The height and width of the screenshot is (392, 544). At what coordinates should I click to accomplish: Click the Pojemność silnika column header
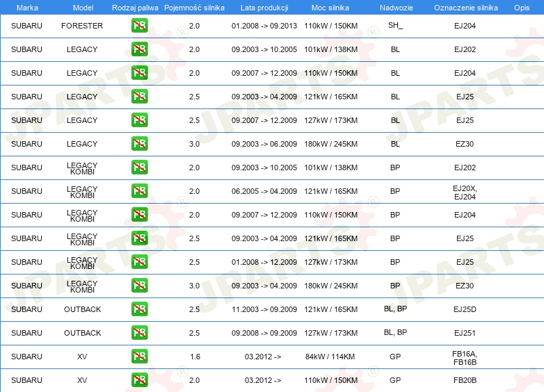point(194,8)
